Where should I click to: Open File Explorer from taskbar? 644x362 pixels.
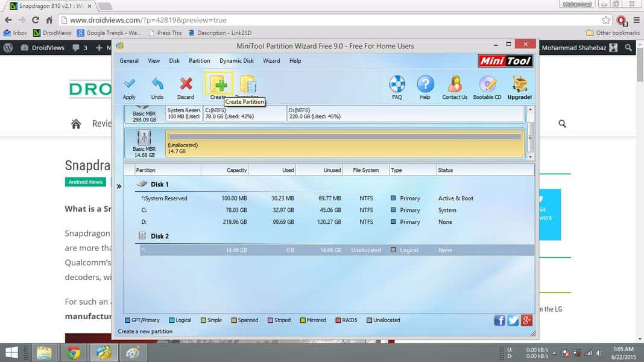[44, 352]
